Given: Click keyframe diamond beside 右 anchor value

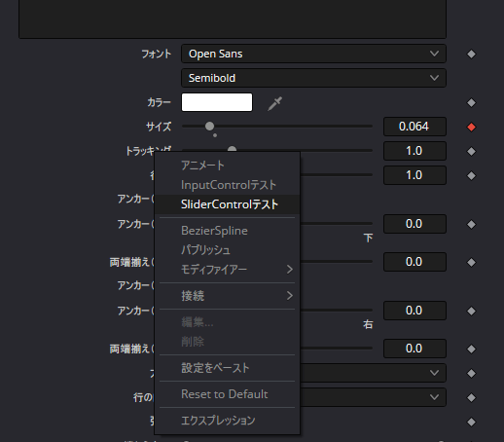Looking at the screenshot, I should pyautogui.click(x=471, y=311).
